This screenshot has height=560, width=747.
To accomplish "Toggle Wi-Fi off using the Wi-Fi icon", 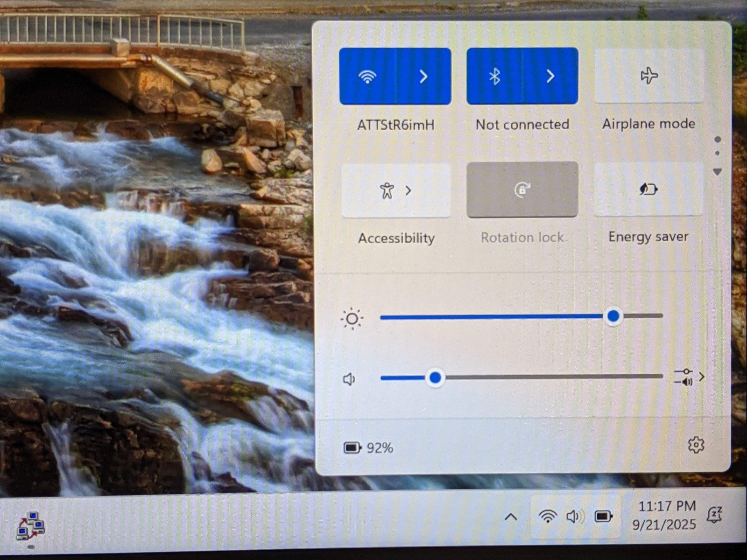I will (368, 77).
